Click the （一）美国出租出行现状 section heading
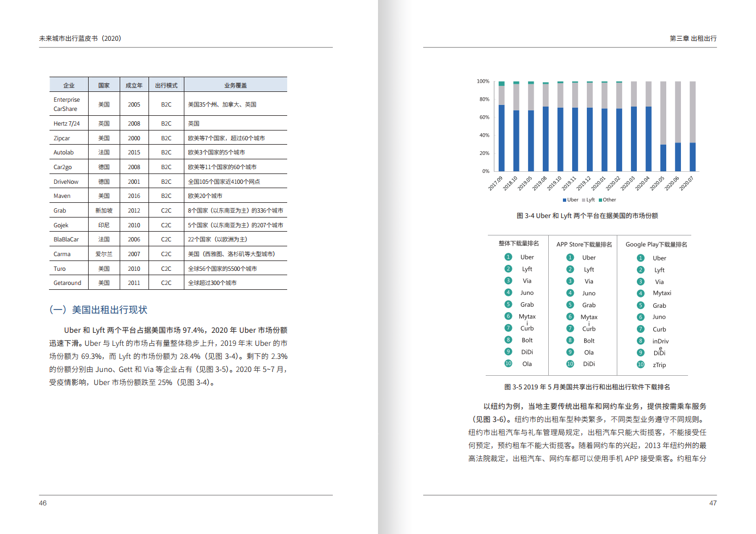Image resolution: width=756 pixels, height=534 pixels. click(98, 309)
